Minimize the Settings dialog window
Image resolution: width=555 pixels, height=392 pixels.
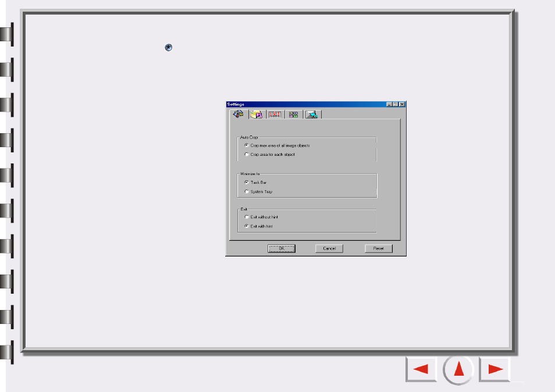(389, 104)
